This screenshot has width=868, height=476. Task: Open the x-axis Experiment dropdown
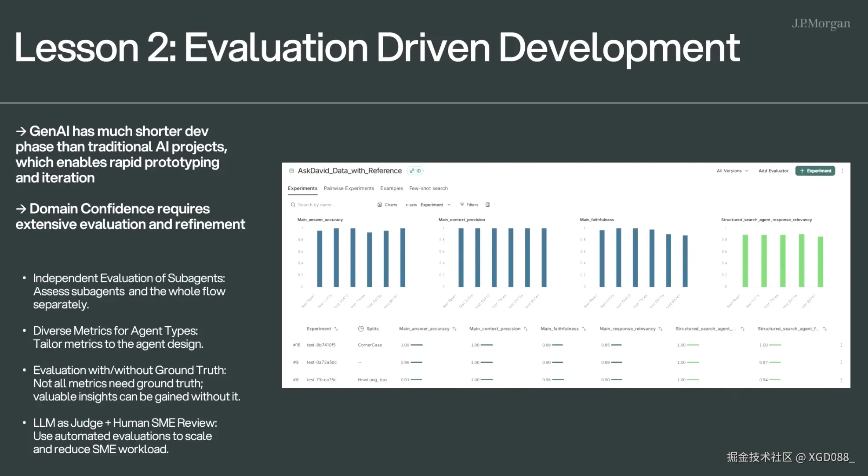(x=435, y=205)
